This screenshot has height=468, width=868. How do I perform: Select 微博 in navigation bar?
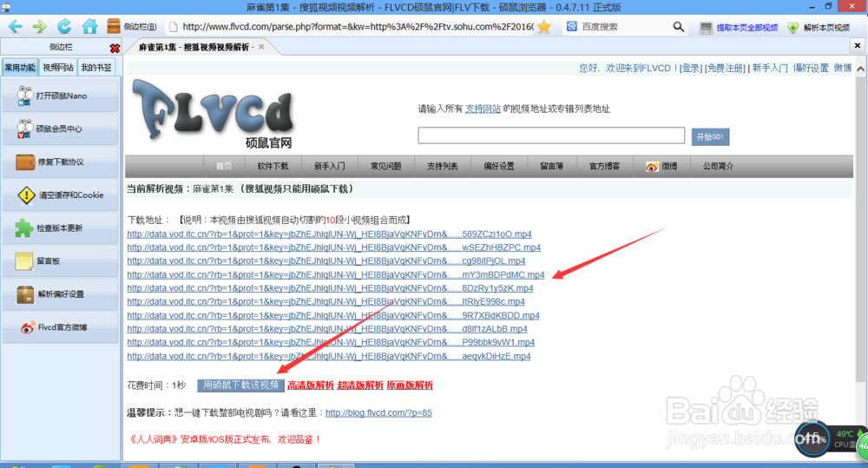[x=661, y=166]
